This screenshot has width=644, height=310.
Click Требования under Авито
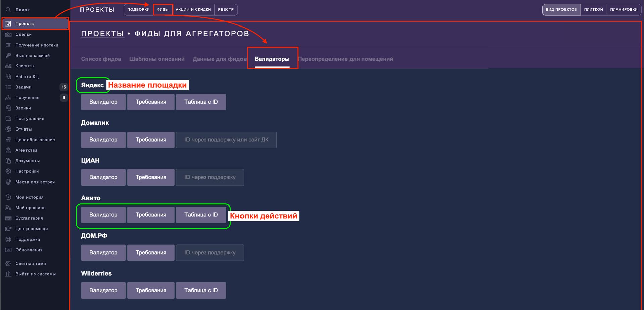(151, 215)
